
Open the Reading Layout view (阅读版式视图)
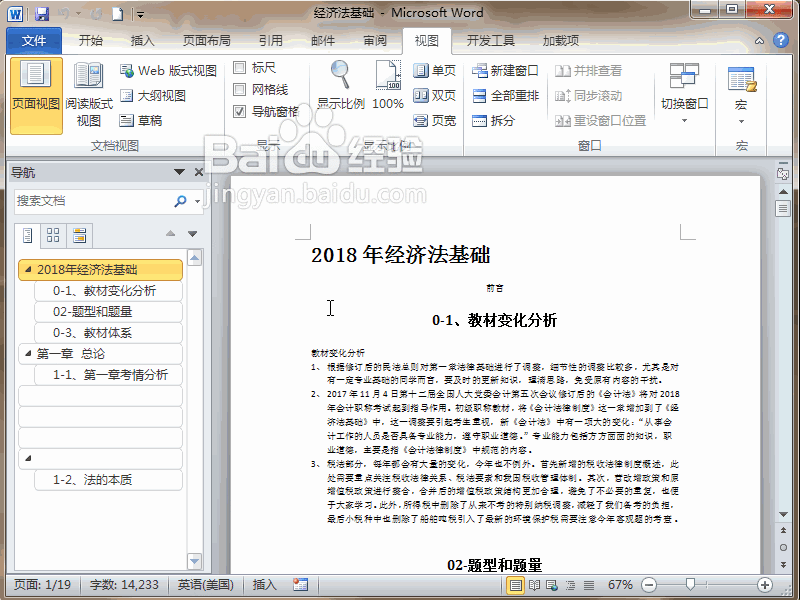point(89,96)
